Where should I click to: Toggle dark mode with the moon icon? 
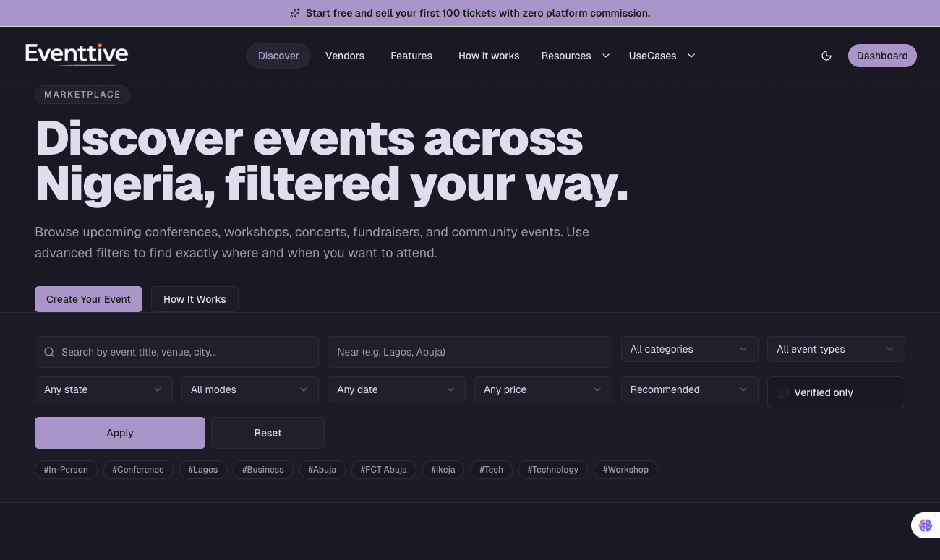[x=826, y=56]
